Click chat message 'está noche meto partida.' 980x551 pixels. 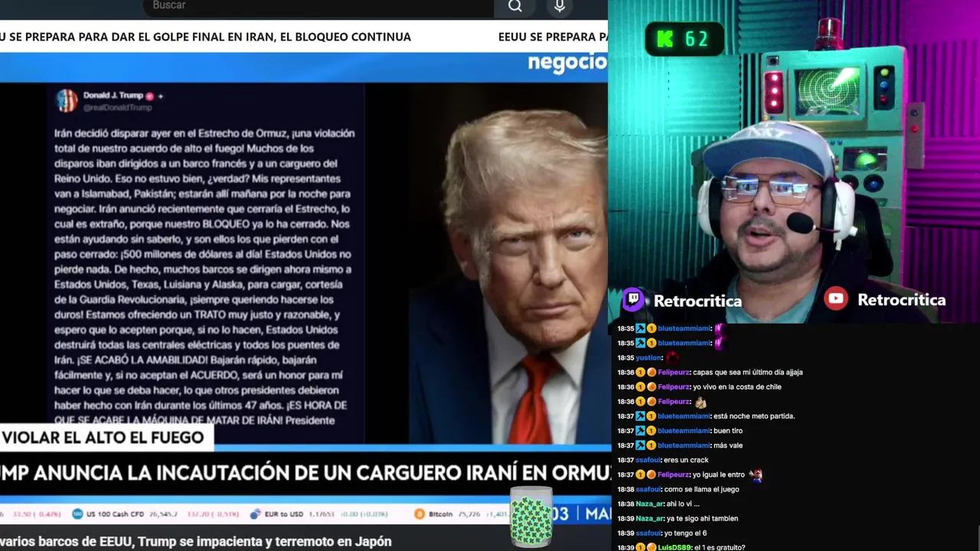coord(753,416)
